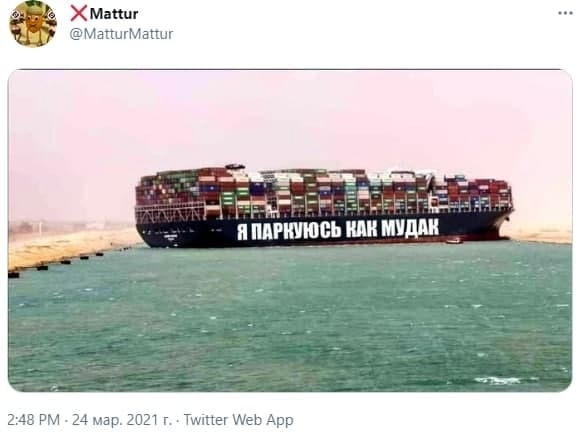This screenshot has height=436, width=581.
Task: Click the ship's bow wedged in the bank
Action: (502, 225)
